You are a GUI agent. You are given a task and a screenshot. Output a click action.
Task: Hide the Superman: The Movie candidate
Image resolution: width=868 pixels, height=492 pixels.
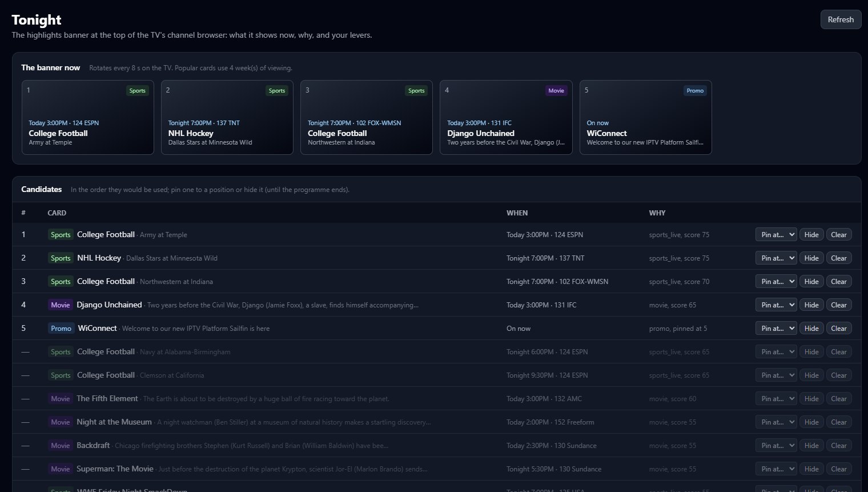(x=811, y=469)
